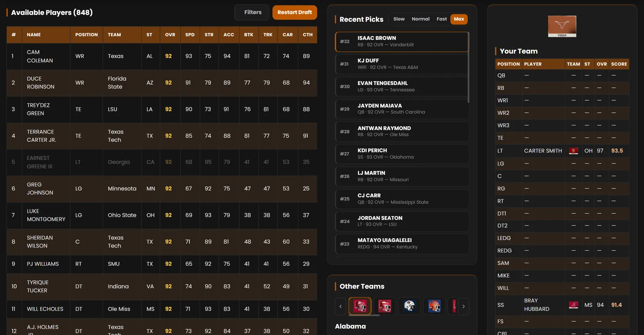Select the REDG roster slot
The image size is (644, 335).
562,251
